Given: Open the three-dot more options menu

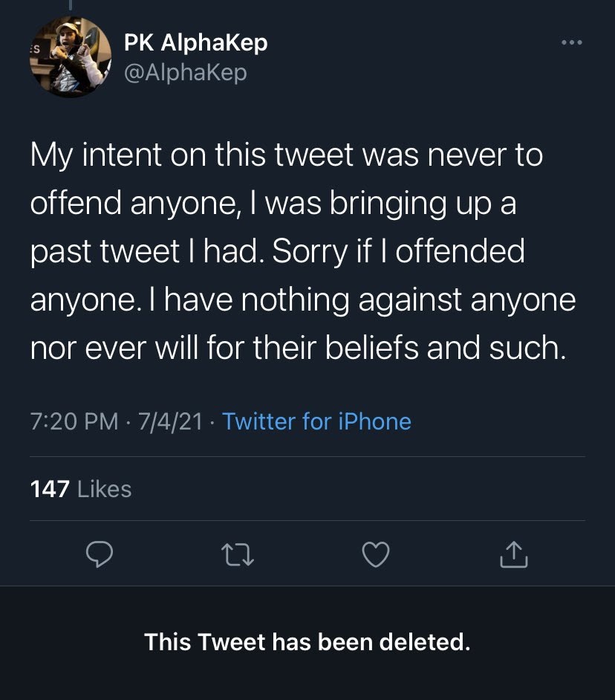Looking at the screenshot, I should tap(572, 43).
